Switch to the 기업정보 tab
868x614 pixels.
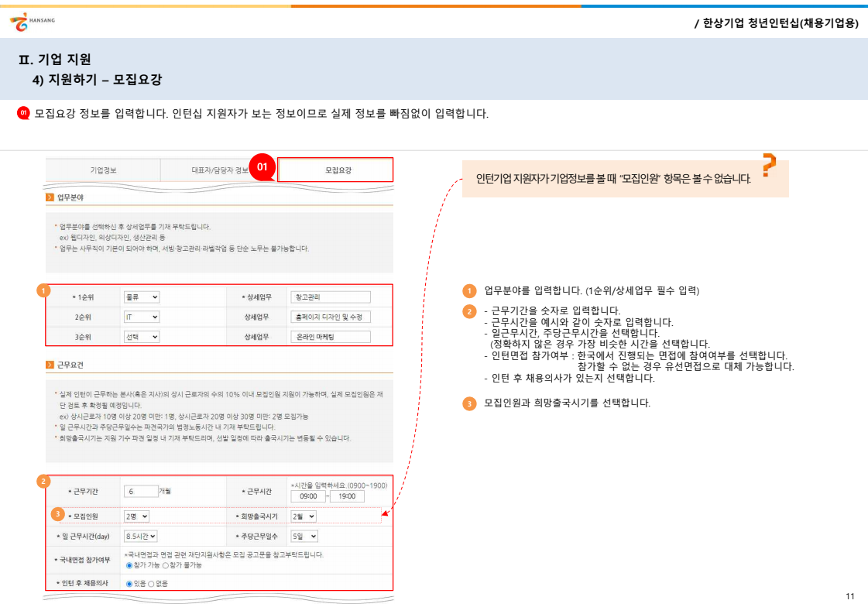coord(103,170)
